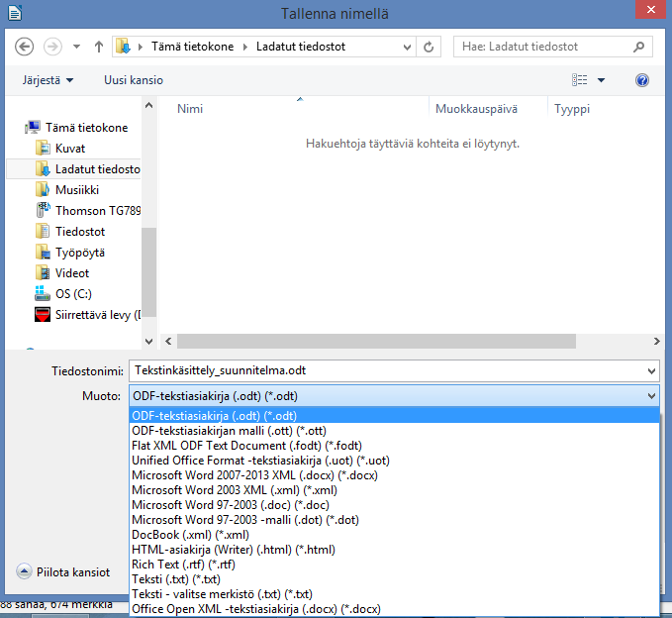
Task: Open the recent locations dropdown arrow
Action: point(76,47)
